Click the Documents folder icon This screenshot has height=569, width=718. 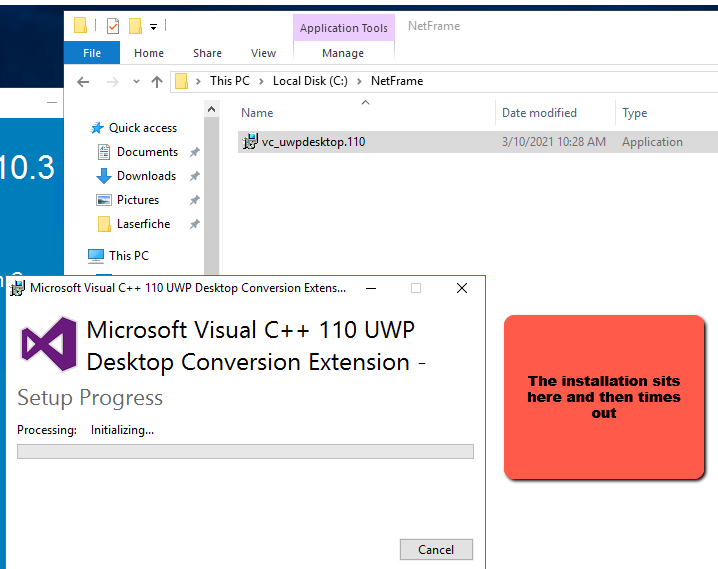point(104,152)
